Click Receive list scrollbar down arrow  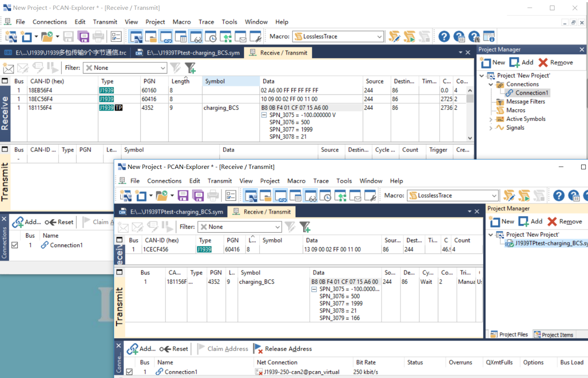[470, 138]
